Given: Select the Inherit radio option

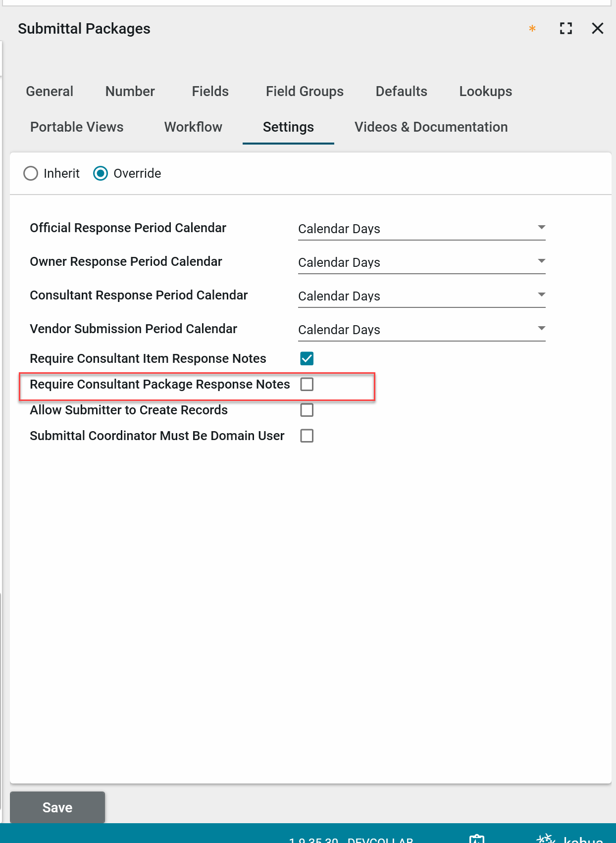Looking at the screenshot, I should pos(31,173).
